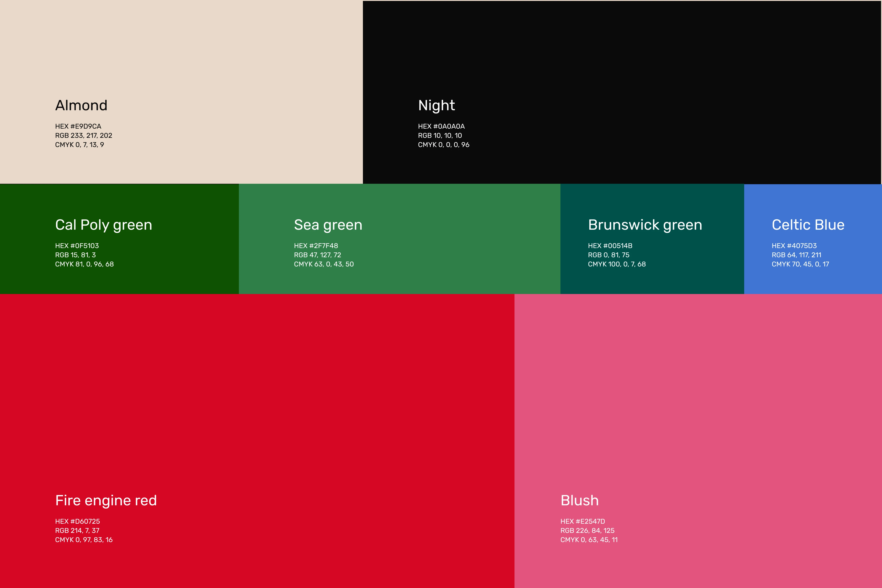This screenshot has height=588, width=882.
Task: Click the Blush title text
Action: 579,500
